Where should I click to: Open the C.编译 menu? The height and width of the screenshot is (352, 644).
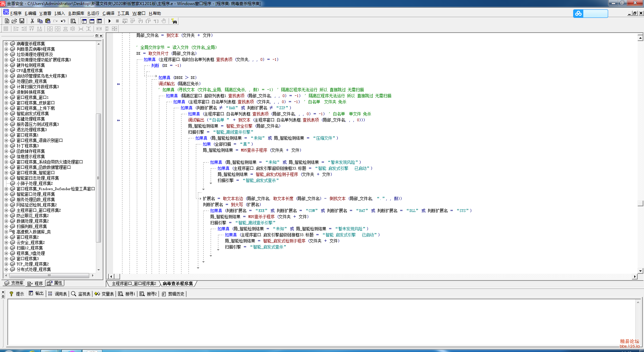tap(108, 13)
